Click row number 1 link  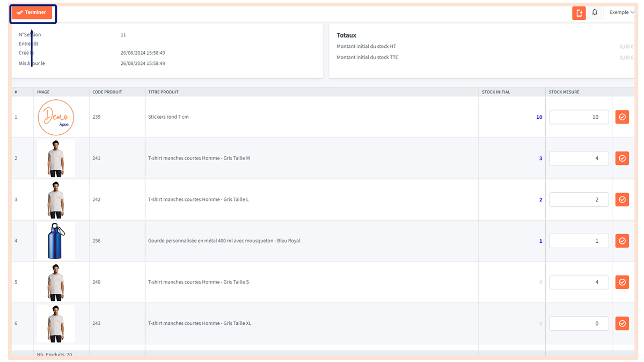point(16,117)
